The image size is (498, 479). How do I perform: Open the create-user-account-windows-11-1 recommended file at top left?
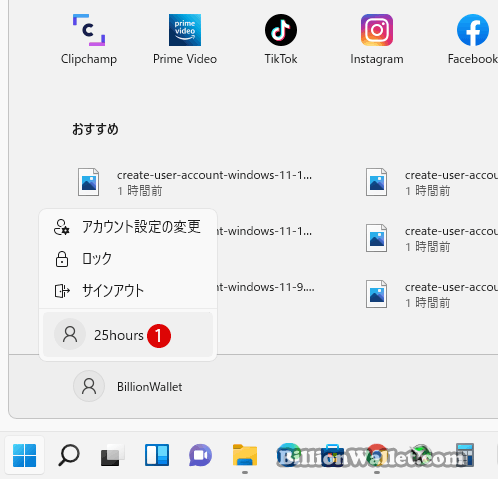click(195, 182)
